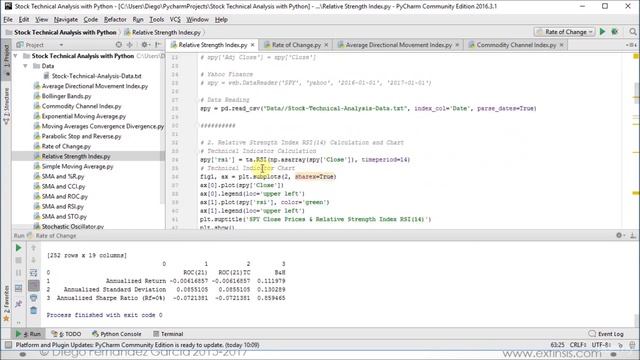Screen dimensions: 640x360
Task: Toggle soft-wrap in Run console
Action: 33,273
